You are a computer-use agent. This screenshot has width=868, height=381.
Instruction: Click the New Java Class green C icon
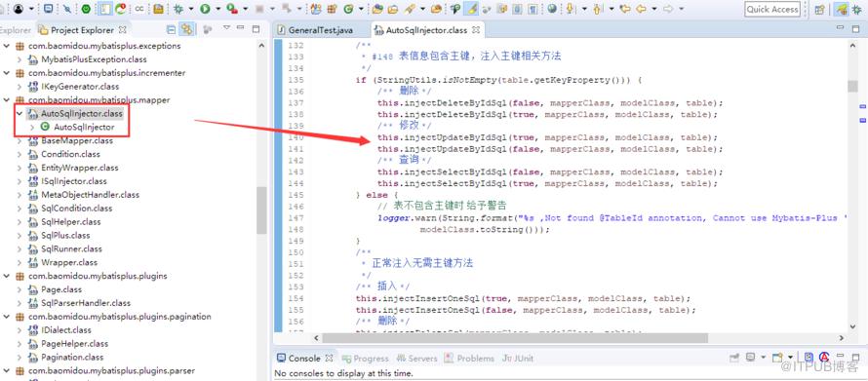click(348, 9)
